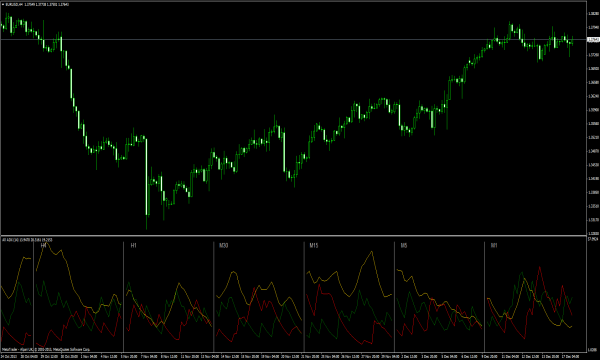Select the M1 timeframe label in ADX window
Viewport: 600px width, 360px height.
[x=494, y=245]
